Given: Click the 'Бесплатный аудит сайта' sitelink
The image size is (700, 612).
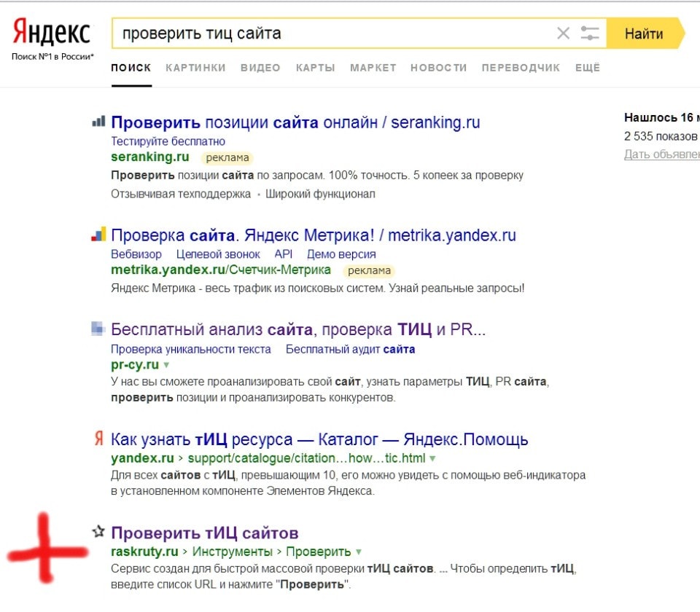Looking at the screenshot, I should point(350,349).
